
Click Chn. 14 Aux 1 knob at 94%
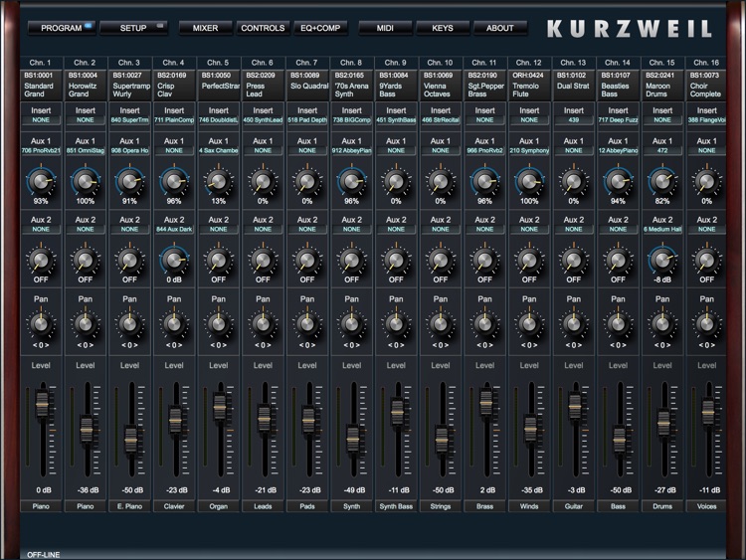tap(618, 181)
